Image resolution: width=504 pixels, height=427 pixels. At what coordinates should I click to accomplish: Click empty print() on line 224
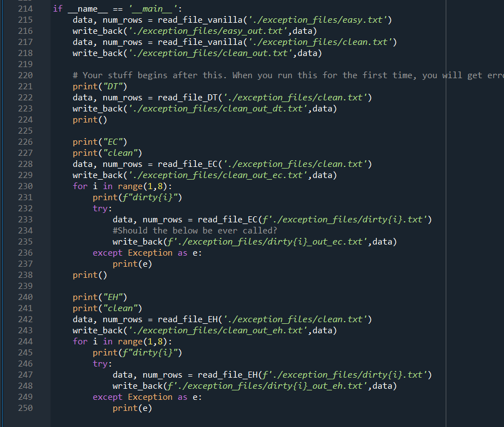point(90,119)
